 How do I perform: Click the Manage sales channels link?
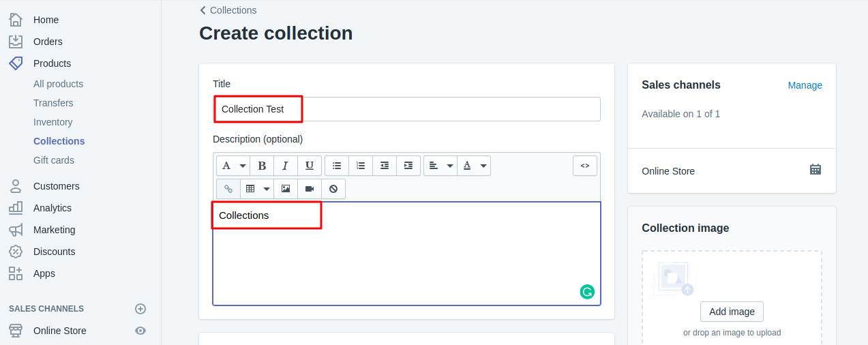pos(805,85)
